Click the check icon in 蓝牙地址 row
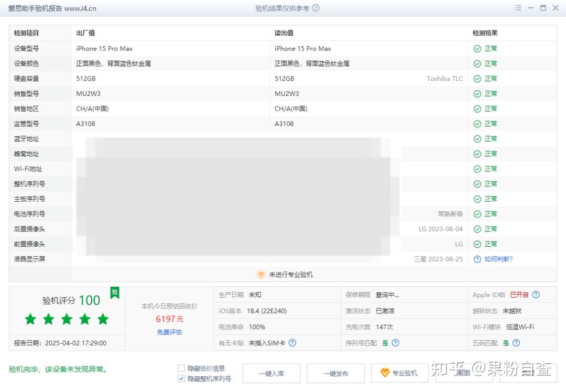 click(x=477, y=139)
